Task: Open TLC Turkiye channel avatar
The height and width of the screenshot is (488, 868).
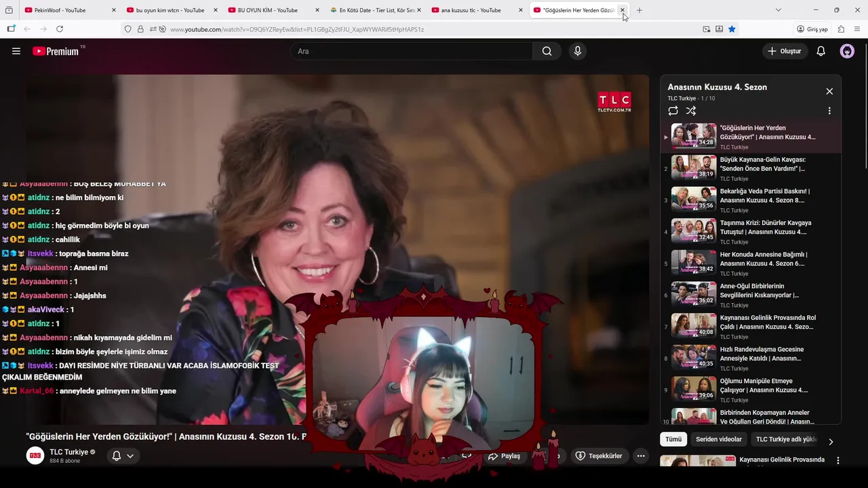Action: pos(35,455)
